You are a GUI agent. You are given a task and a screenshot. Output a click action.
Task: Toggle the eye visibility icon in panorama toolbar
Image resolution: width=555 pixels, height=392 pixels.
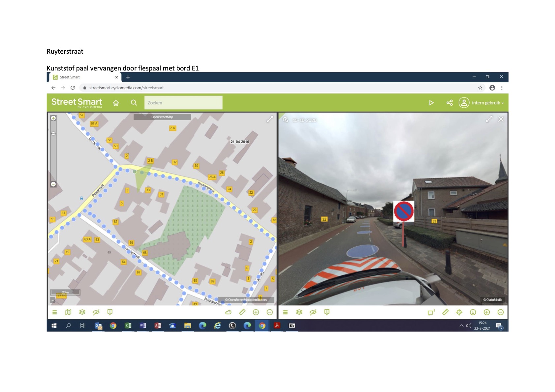pos(313,312)
